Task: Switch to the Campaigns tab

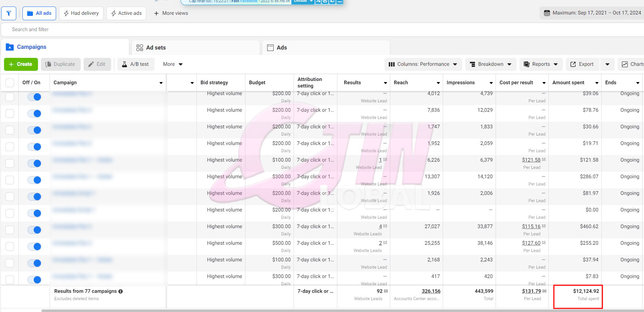Action: 65,47
